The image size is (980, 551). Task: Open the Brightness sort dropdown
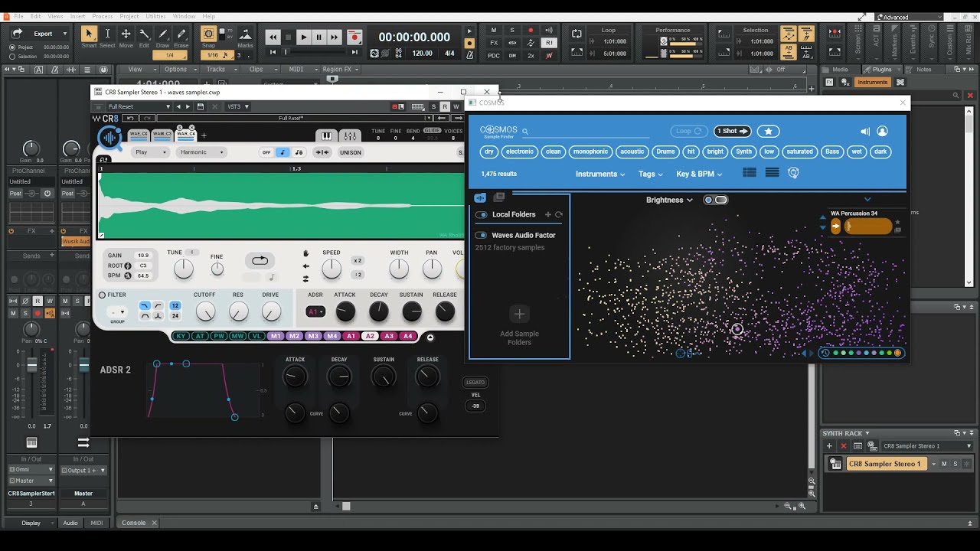tap(669, 200)
